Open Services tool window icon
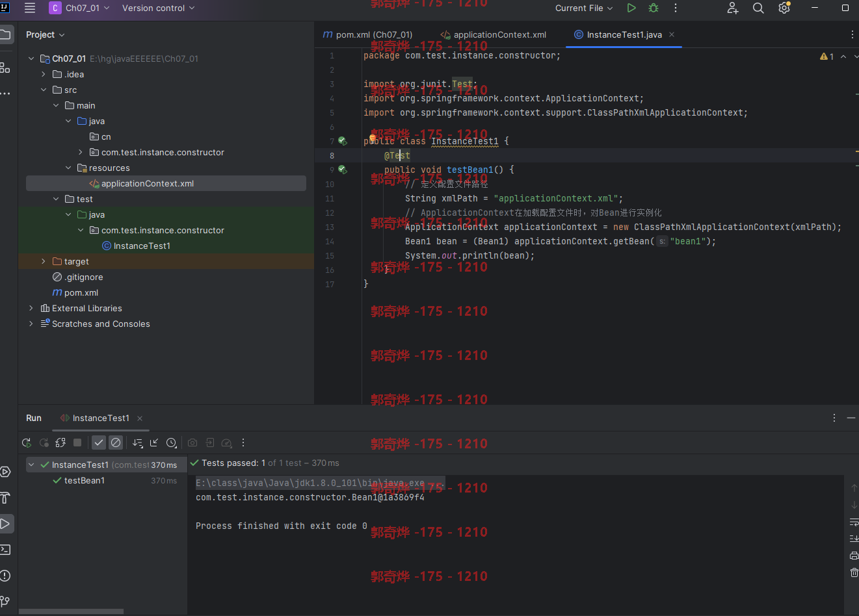 [x=5, y=472]
